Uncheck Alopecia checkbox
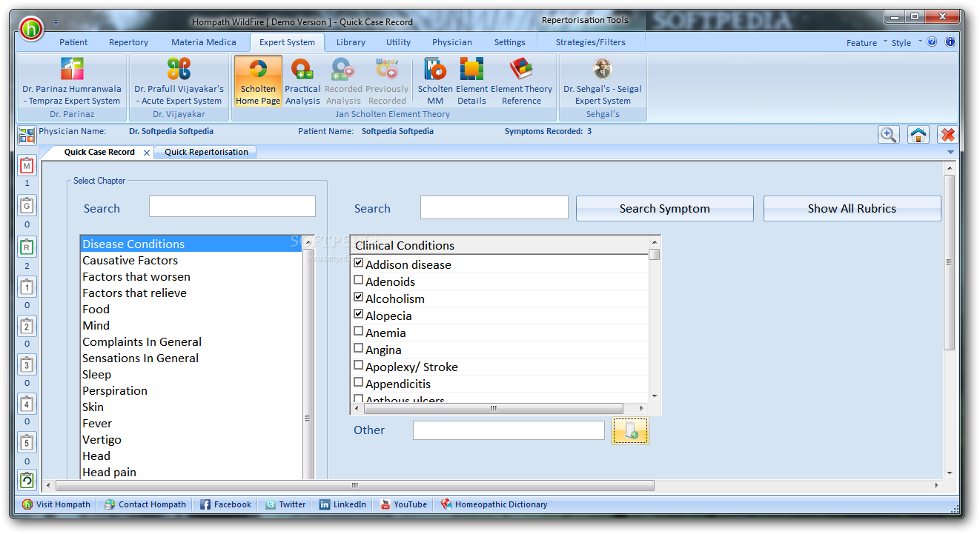 359,314
